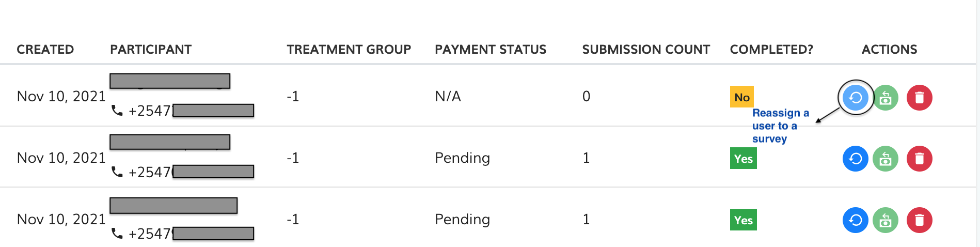980x247 pixels.
Task: Select the PAYMENT STATUS column header
Action: click(x=491, y=50)
